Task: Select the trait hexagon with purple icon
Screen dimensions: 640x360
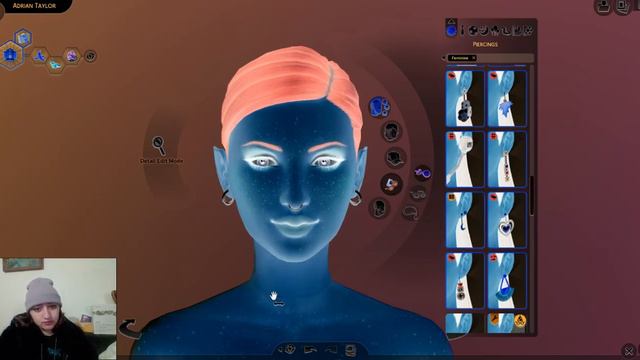Action: click(x=72, y=56)
